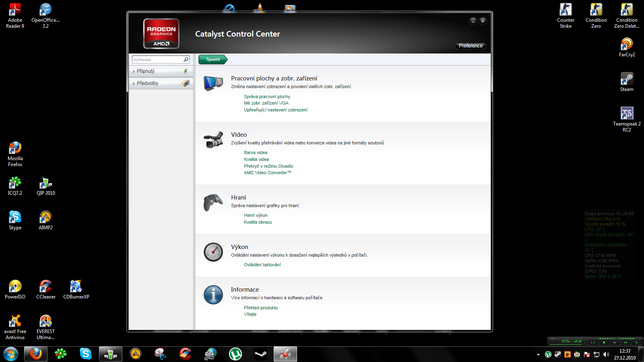Select Condition Zero desktop icon
Viewport: 644px width, 362px height.
click(x=596, y=16)
